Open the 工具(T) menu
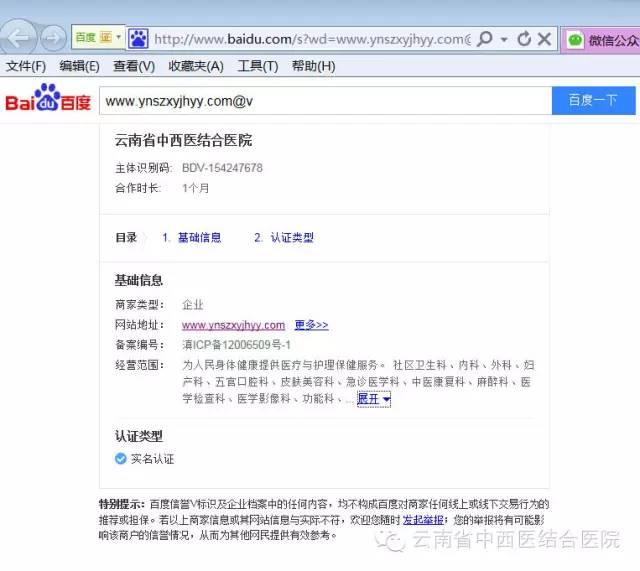The height and width of the screenshot is (571, 640). pyautogui.click(x=258, y=66)
